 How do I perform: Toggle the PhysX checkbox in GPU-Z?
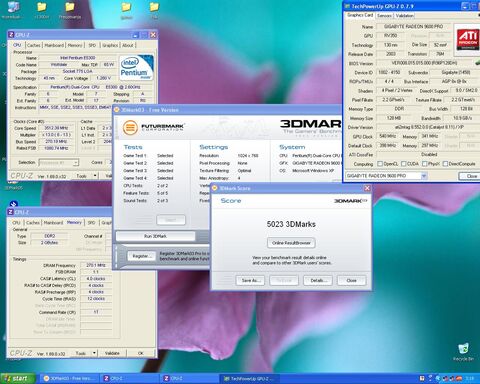425,164
